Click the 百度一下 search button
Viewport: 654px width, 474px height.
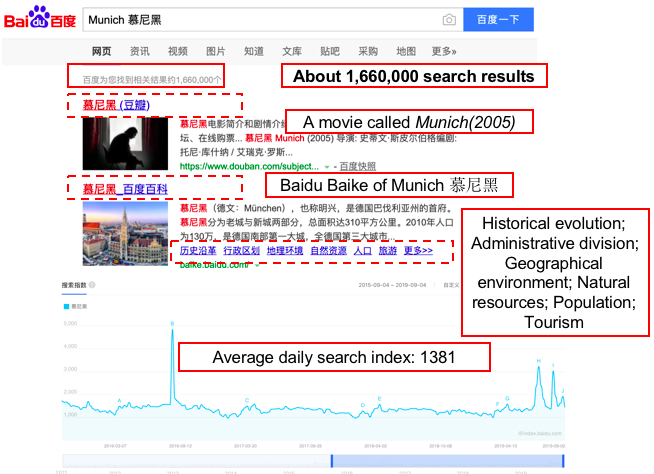pos(498,19)
